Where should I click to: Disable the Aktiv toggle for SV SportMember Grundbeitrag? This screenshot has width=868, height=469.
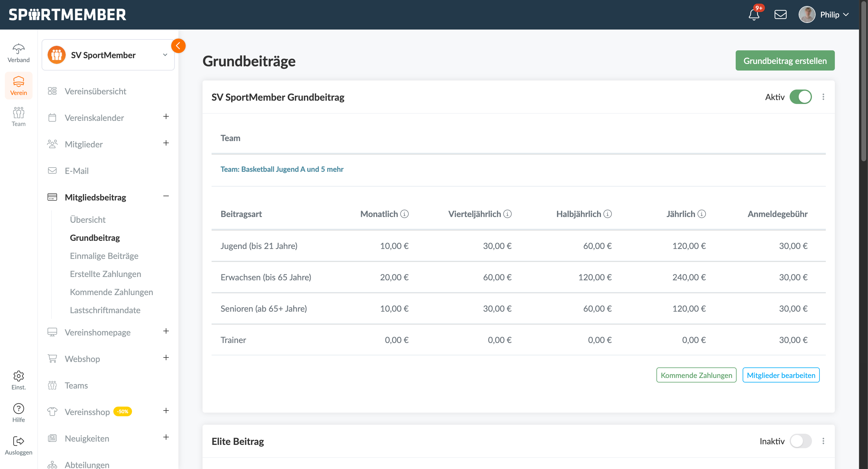click(x=800, y=97)
